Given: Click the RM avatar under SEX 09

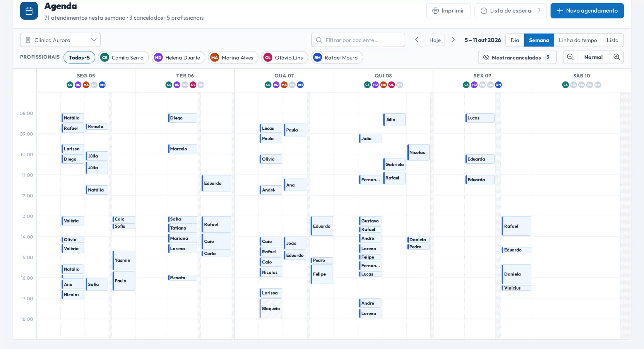Looking at the screenshot, I should tap(499, 85).
